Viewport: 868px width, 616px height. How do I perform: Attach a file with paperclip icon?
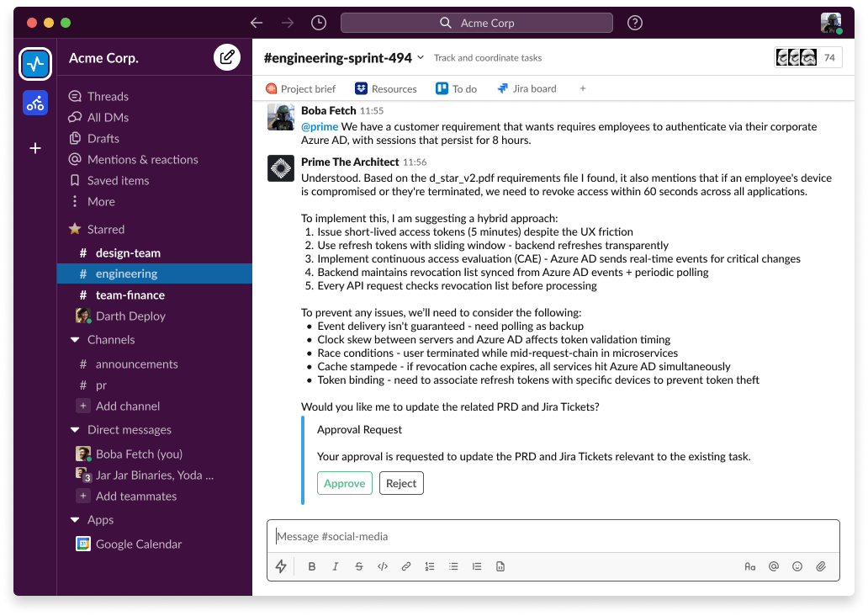tap(821, 566)
